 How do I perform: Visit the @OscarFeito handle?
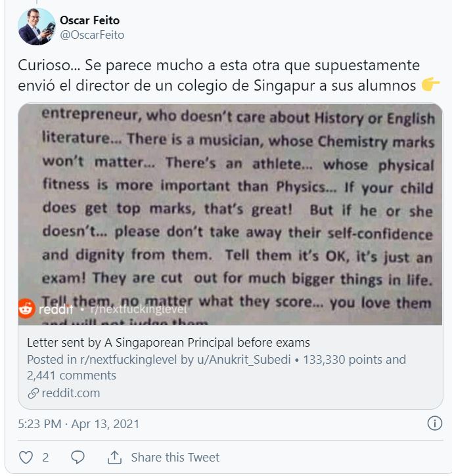pyautogui.click(x=92, y=35)
